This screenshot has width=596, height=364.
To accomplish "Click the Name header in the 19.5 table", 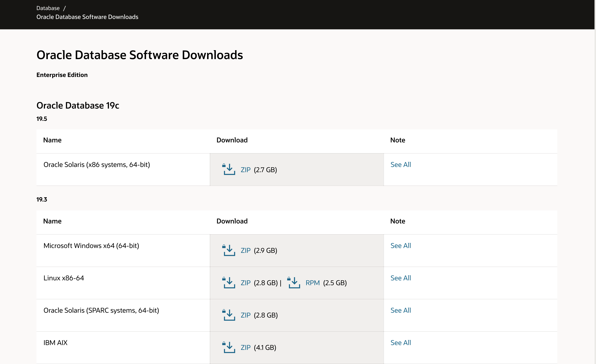I will coord(52,140).
